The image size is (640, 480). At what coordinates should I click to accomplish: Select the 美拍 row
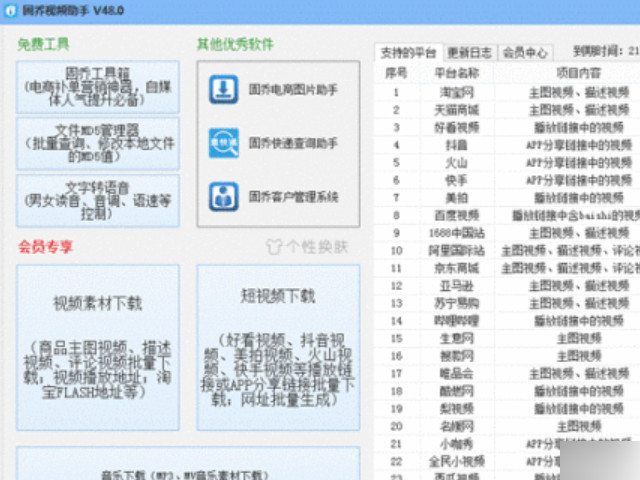point(507,198)
